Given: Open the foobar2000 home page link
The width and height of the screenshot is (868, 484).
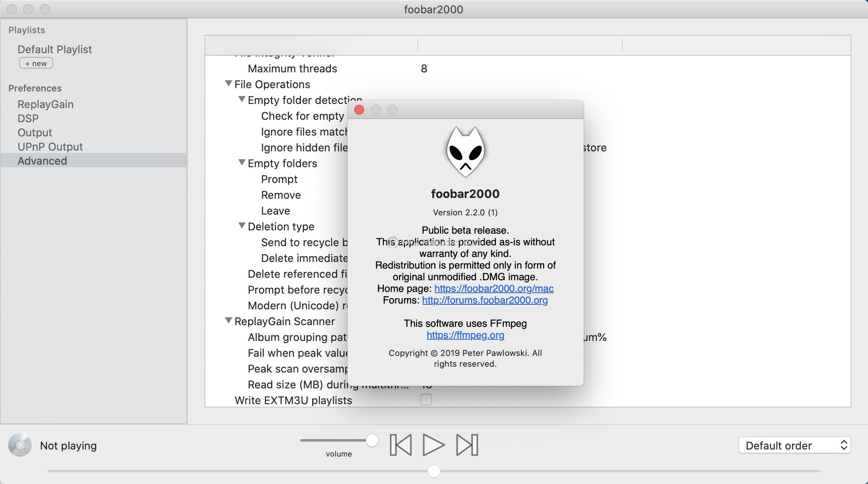Looking at the screenshot, I should click(493, 288).
